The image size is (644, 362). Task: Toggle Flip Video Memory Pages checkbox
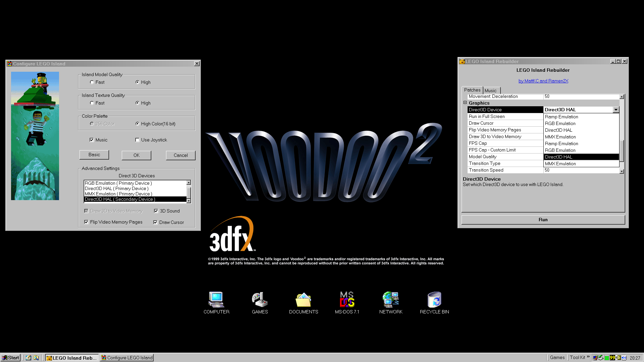[113, 222]
